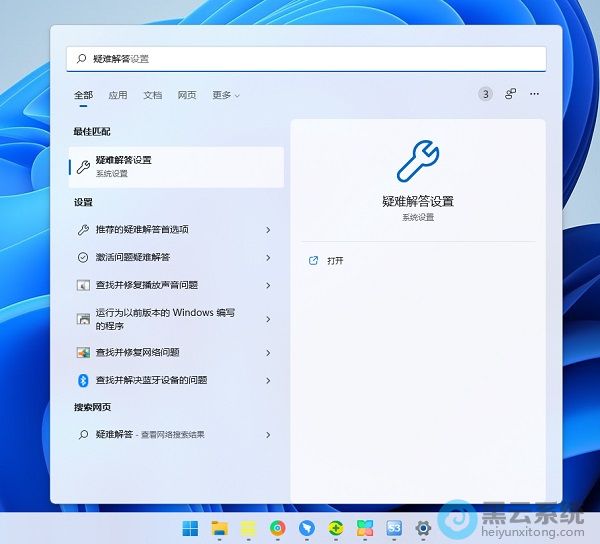Expand the 更多 filter dropdown
The height and width of the screenshot is (544, 600).
pyautogui.click(x=226, y=95)
